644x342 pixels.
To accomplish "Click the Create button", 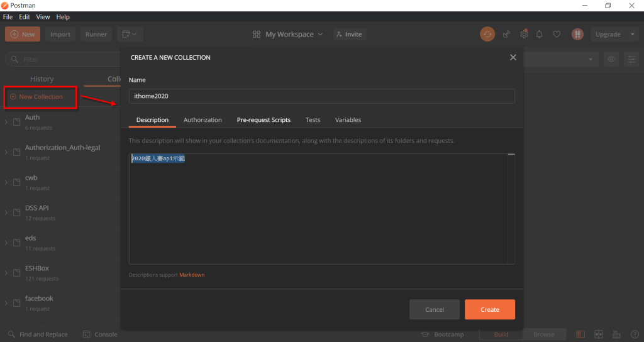I will point(490,309).
